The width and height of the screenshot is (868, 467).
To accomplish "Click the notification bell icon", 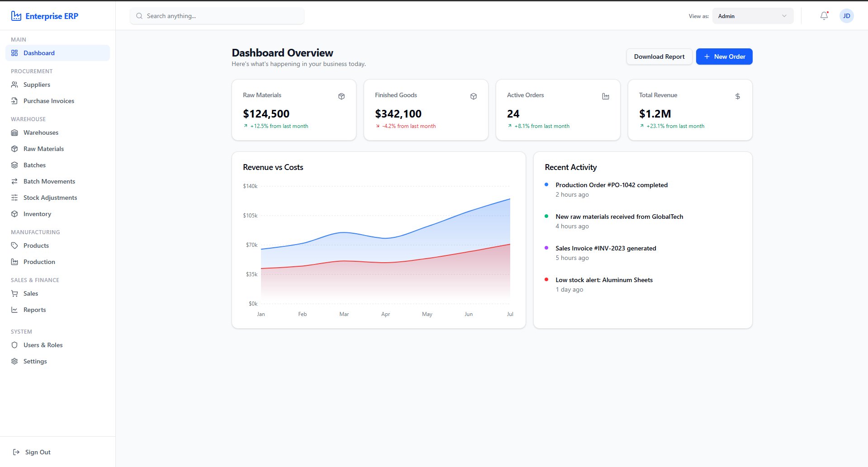I will click(x=824, y=16).
